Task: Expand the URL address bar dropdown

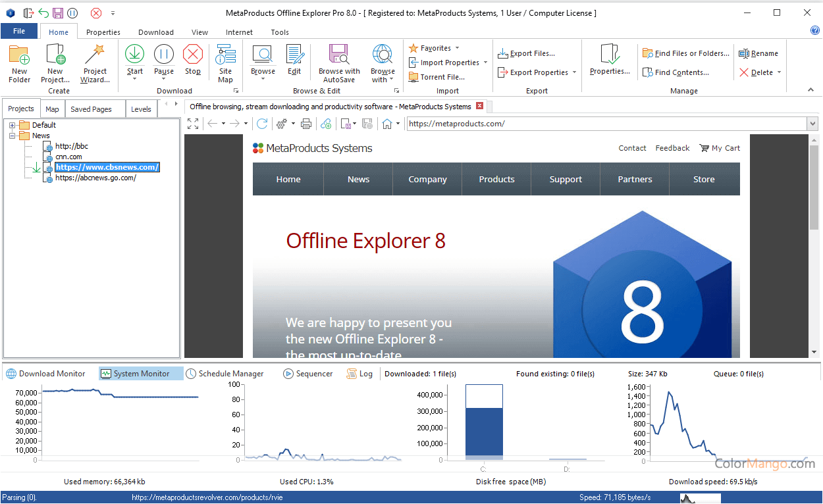Action: coord(812,124)
